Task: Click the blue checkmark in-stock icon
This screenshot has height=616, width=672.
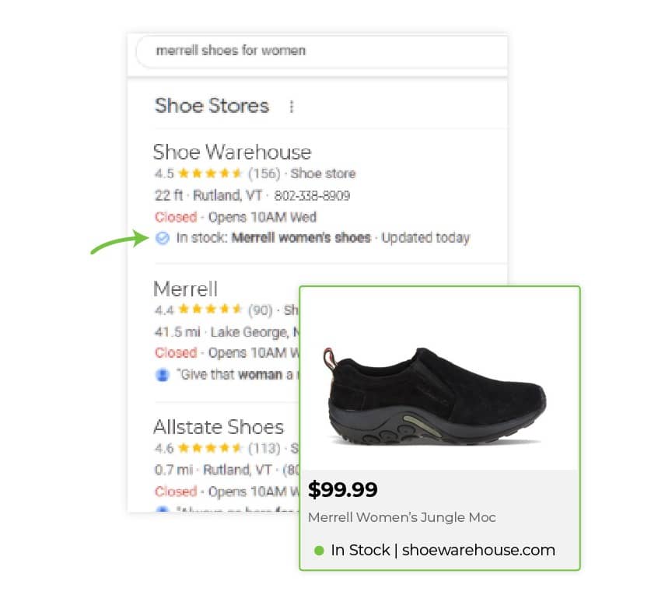Action: tap(163, 238)
